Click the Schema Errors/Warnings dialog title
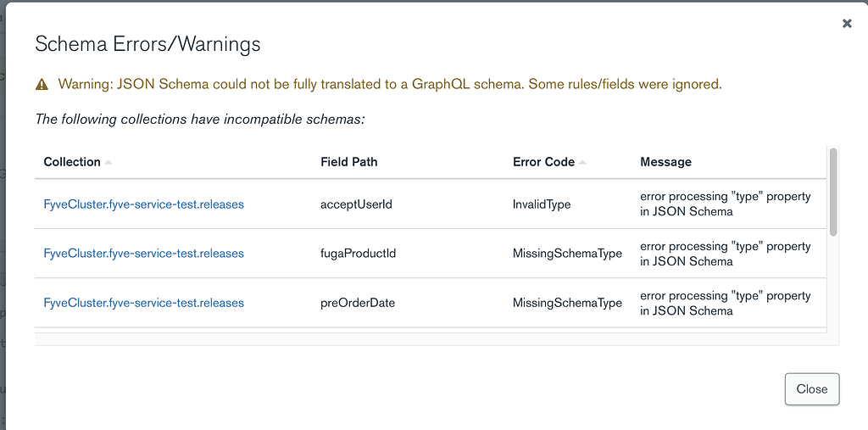 (x=147, y=44)
